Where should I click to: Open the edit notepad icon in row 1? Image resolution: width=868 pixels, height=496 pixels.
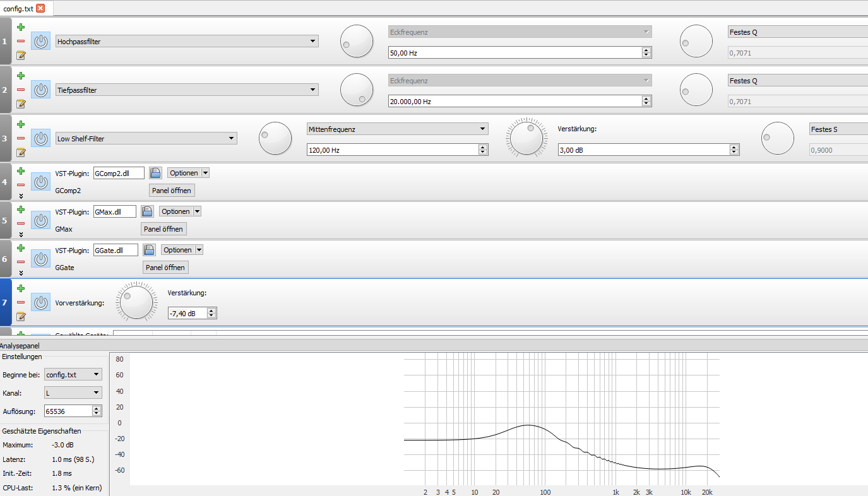click(x=21, y=55)
